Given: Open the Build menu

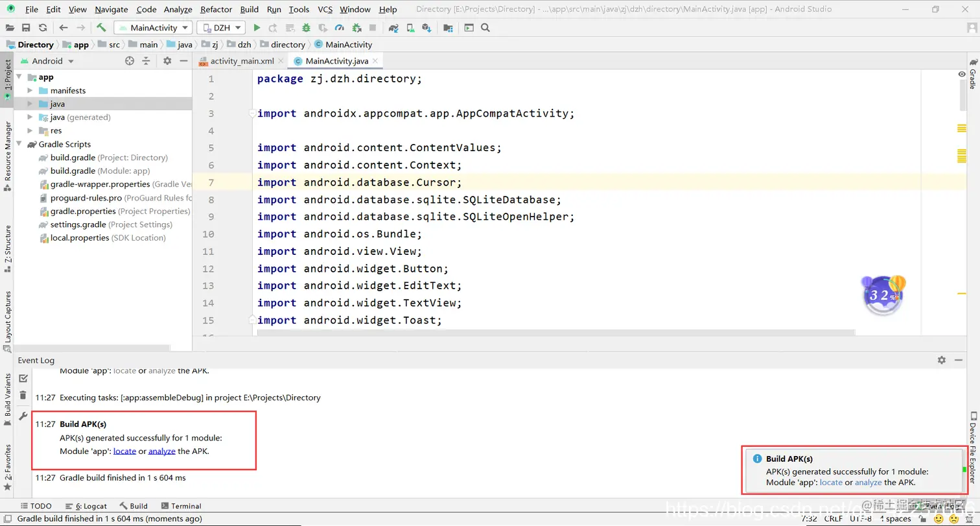Looking at the screenshot, I should (x=249, y=10).
